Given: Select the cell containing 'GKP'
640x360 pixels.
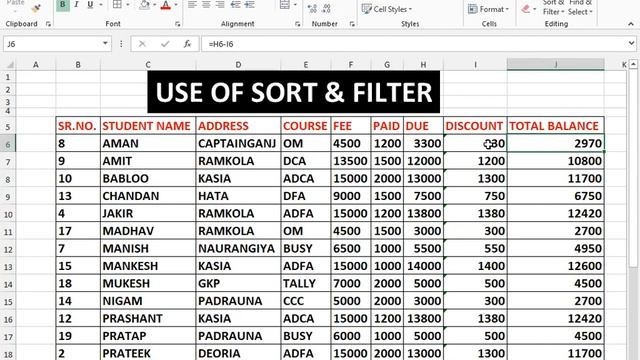Looking at the screenshot, I should click(238, 283).
